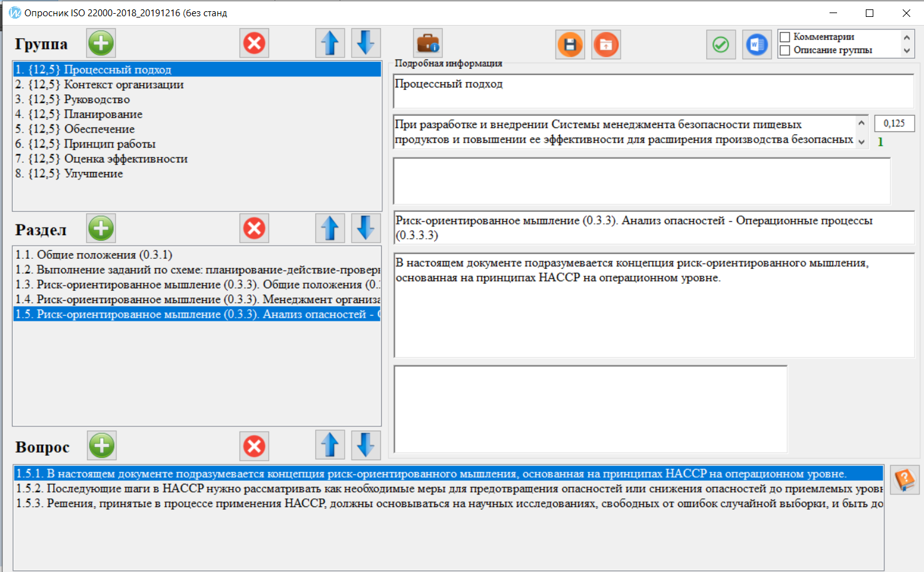Move the selected question down
924x572 pixels.
(x=365, y=446)
